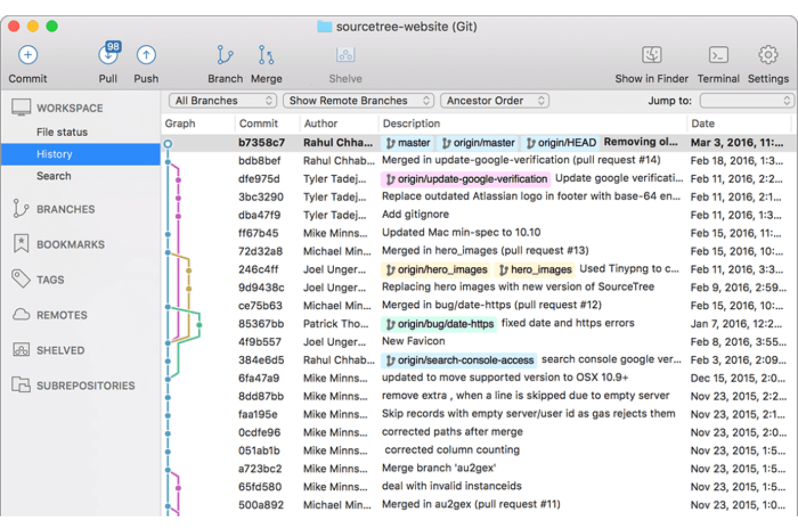Click the sourcetree-website folder icon in the title bar
The image size is (798, 532).
coord(324,26)
